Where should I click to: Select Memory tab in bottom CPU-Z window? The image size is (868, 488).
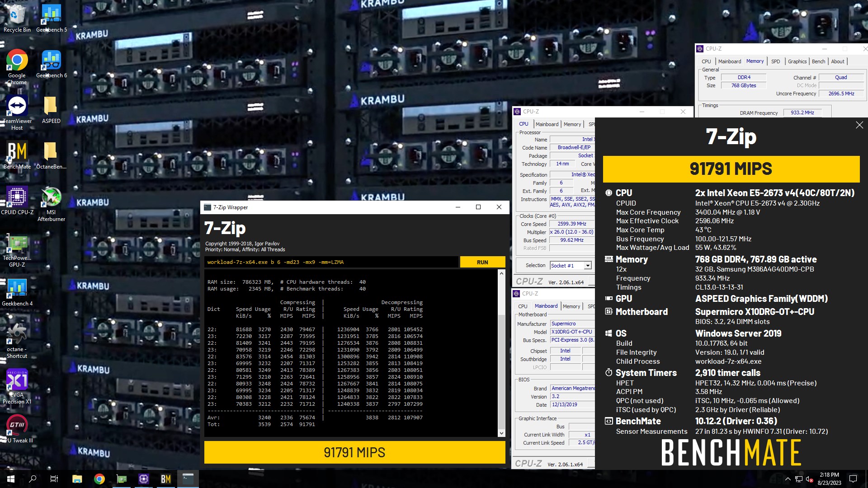(571, 306)
